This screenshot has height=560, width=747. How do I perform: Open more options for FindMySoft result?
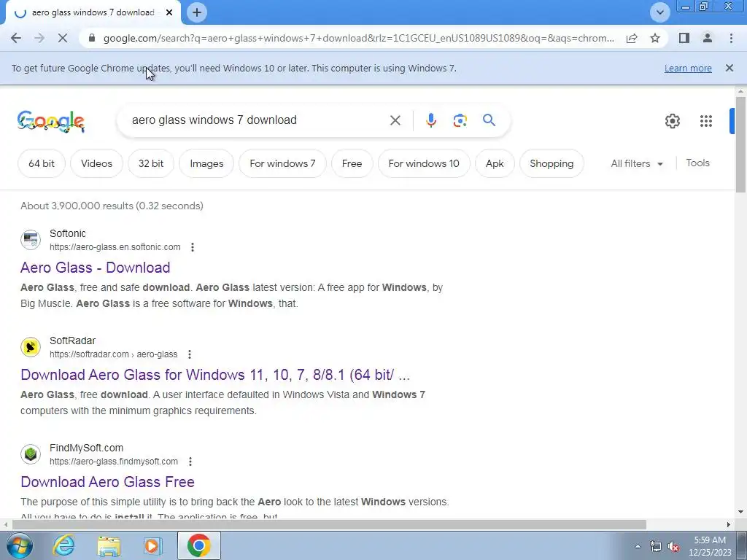[190, 462]
